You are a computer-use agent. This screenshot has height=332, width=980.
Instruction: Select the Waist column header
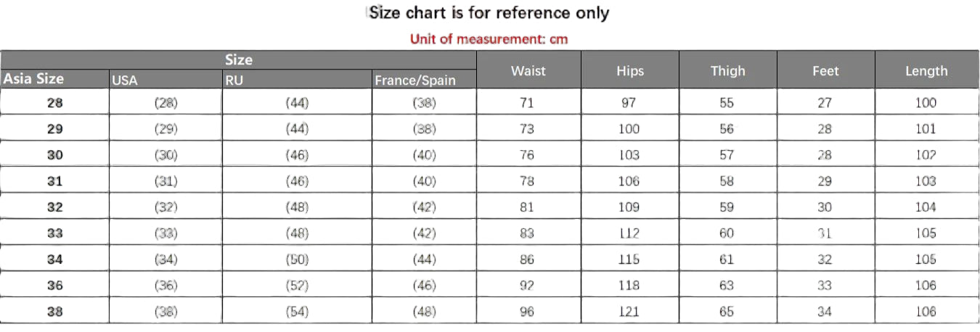pos(528,70)
